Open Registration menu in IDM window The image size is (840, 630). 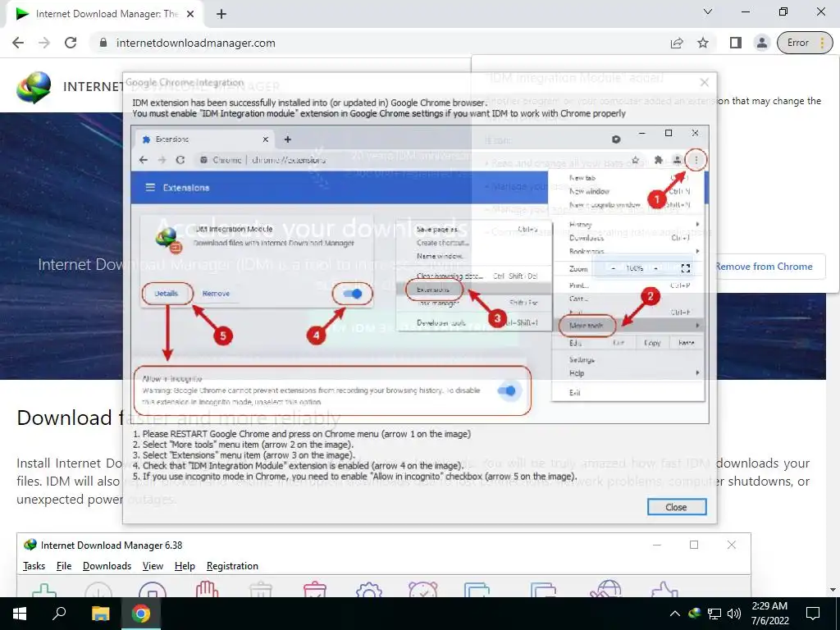pyautogui.click(x=232, y=566)
